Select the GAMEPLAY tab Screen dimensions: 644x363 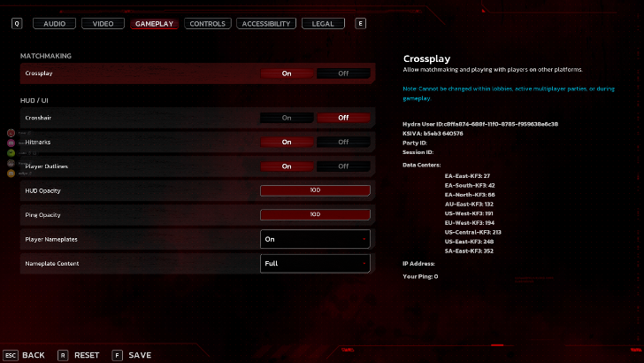point(155,24)
